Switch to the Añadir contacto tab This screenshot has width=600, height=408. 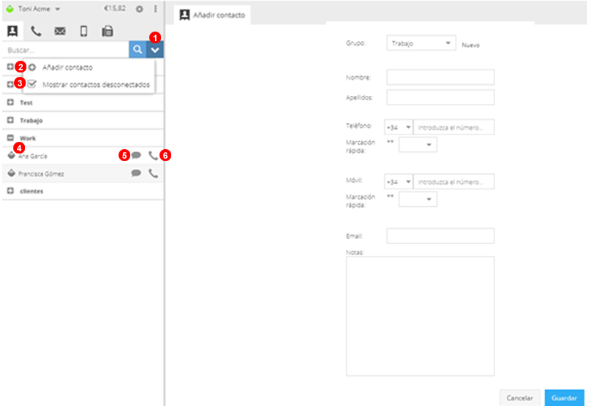coord(212,14)
